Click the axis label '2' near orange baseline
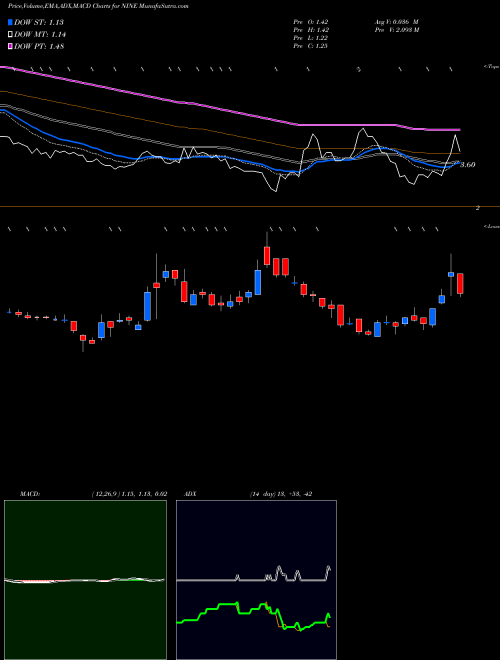This screenshot has width=500, height=660. point(477,208)
